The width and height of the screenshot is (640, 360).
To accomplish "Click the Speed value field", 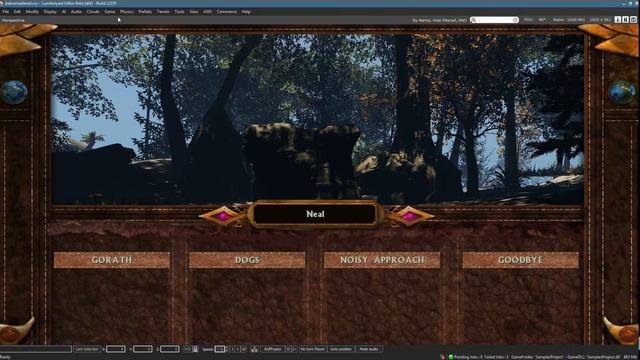I will [220, 349].
